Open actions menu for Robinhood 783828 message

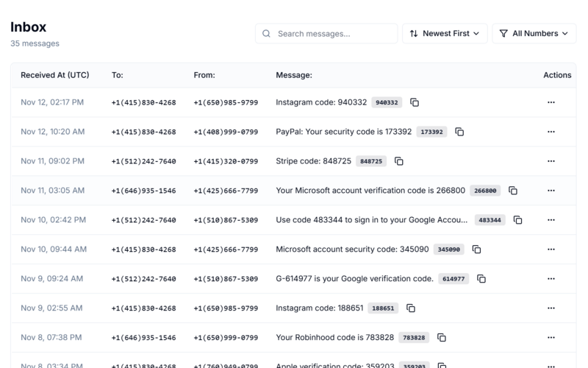(551, 338)
